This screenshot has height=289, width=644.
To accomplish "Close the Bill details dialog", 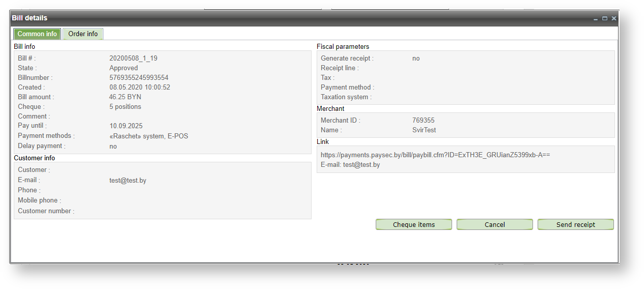I will [x=613, y=18].
